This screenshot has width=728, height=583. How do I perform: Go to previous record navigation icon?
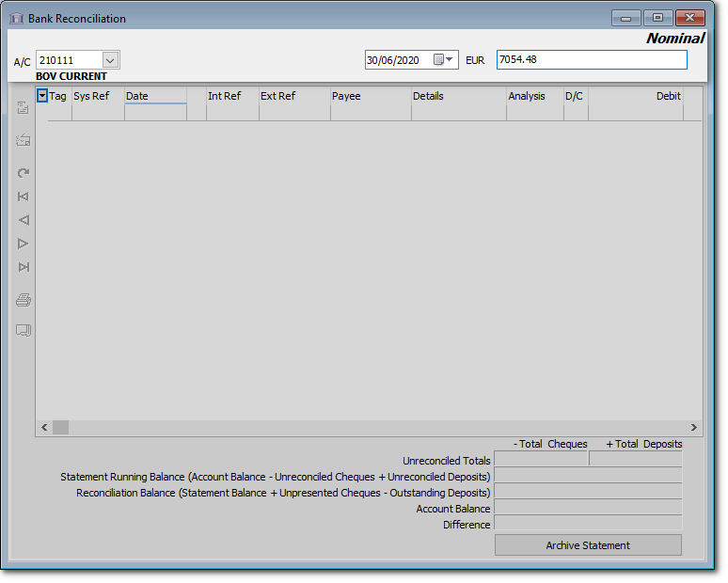click(x=24, y=220)
